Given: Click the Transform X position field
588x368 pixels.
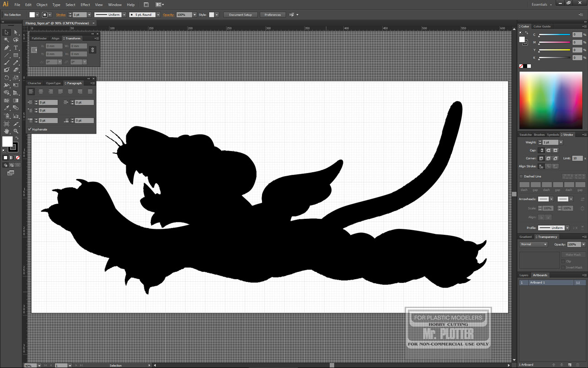Looking at the screenshot, I should [54, 46].
